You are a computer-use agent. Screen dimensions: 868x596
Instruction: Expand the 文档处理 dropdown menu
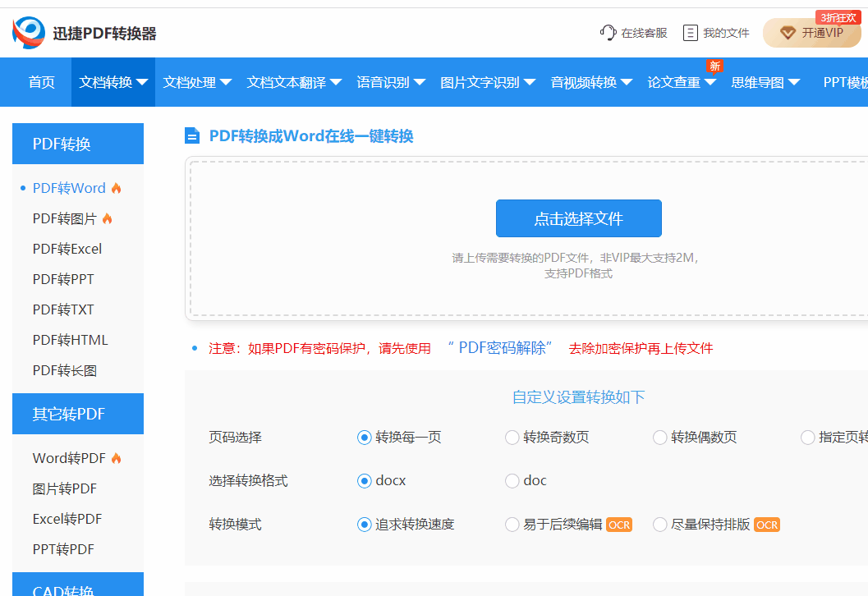pyautogui.click(x=197, y=82)
